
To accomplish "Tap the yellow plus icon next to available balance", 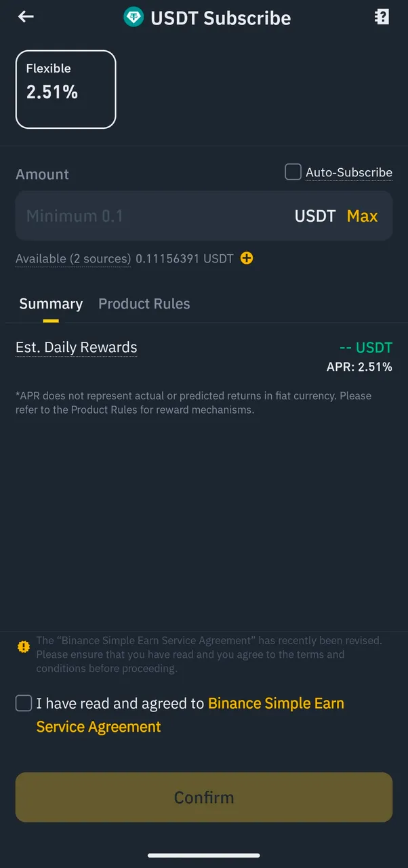I will coord(247,258).
